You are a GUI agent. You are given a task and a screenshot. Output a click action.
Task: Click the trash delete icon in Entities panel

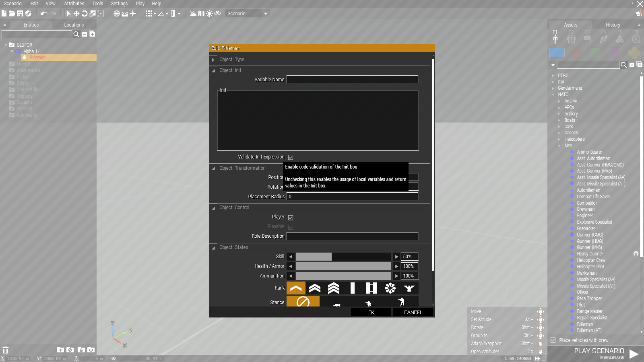click(6, 350)
